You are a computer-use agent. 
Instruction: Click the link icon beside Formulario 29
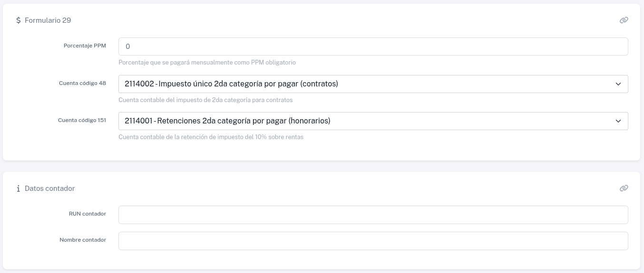tap(624, 20)
